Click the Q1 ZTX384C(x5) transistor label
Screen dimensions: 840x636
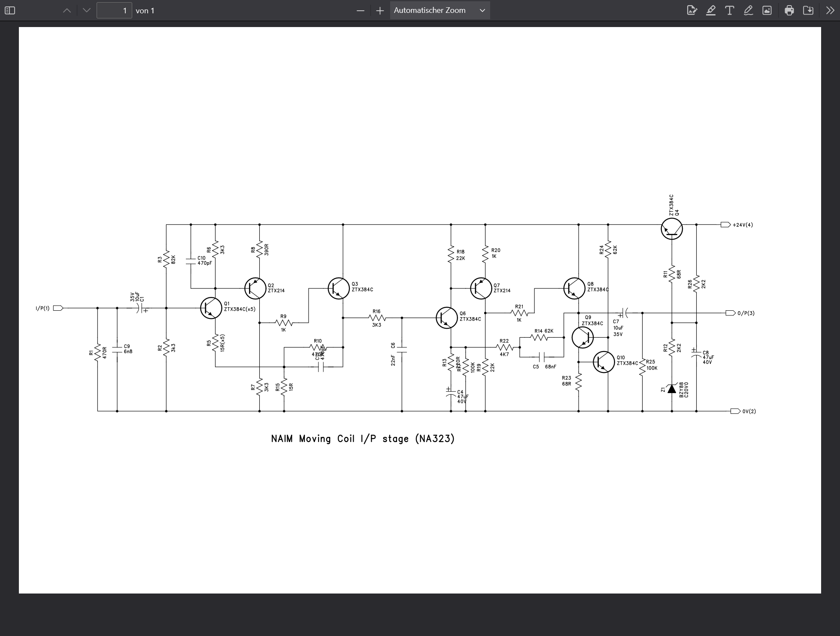[240, 306]
